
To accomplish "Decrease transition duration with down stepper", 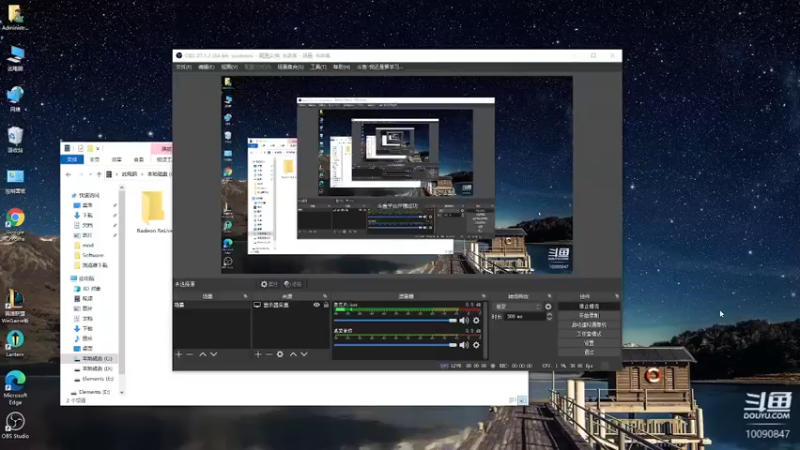I will pyautogui.click(x=549, y=319).
